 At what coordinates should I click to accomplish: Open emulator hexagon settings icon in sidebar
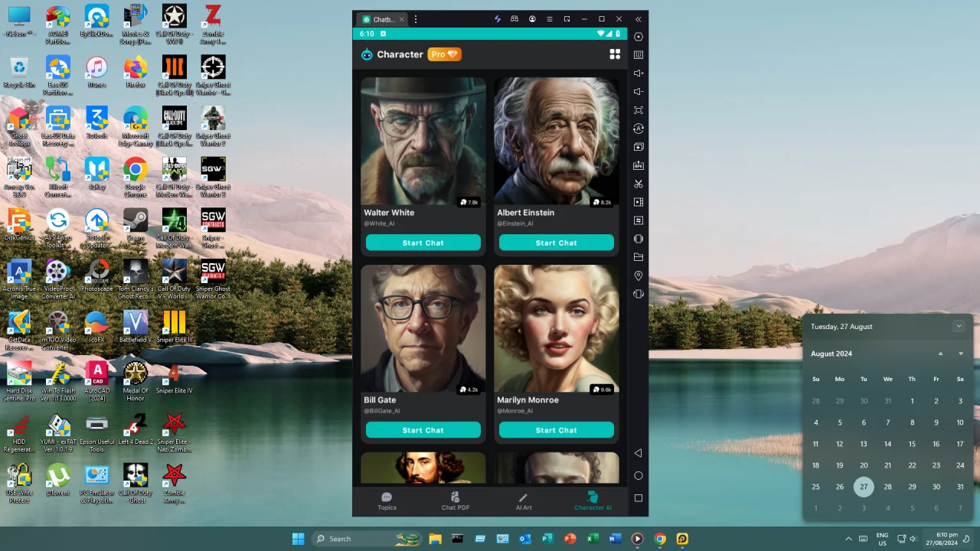(639, 37)
